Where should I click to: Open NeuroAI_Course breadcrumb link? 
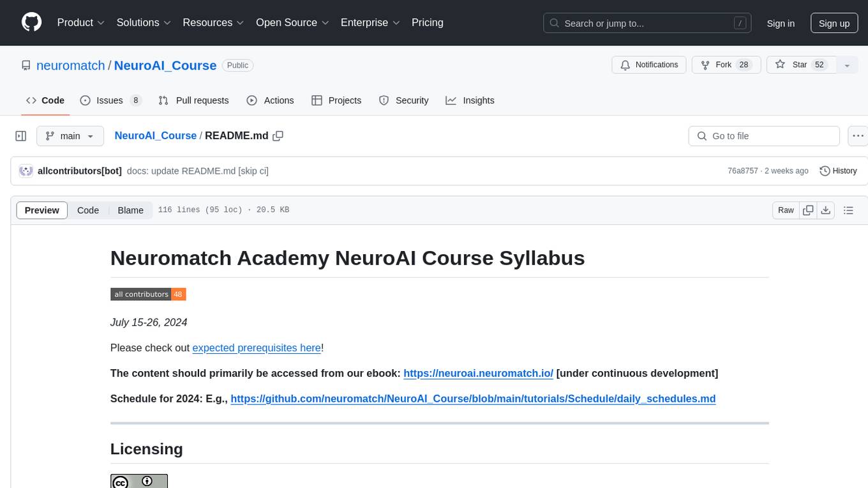pyautogui.click(x=156, y=136)
